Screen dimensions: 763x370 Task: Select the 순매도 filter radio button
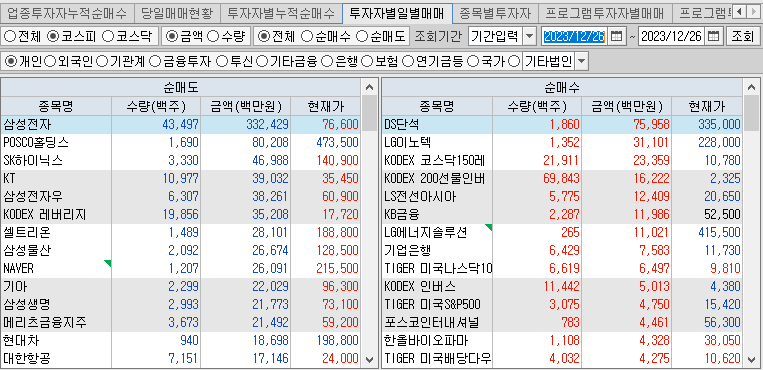(362, 36)
